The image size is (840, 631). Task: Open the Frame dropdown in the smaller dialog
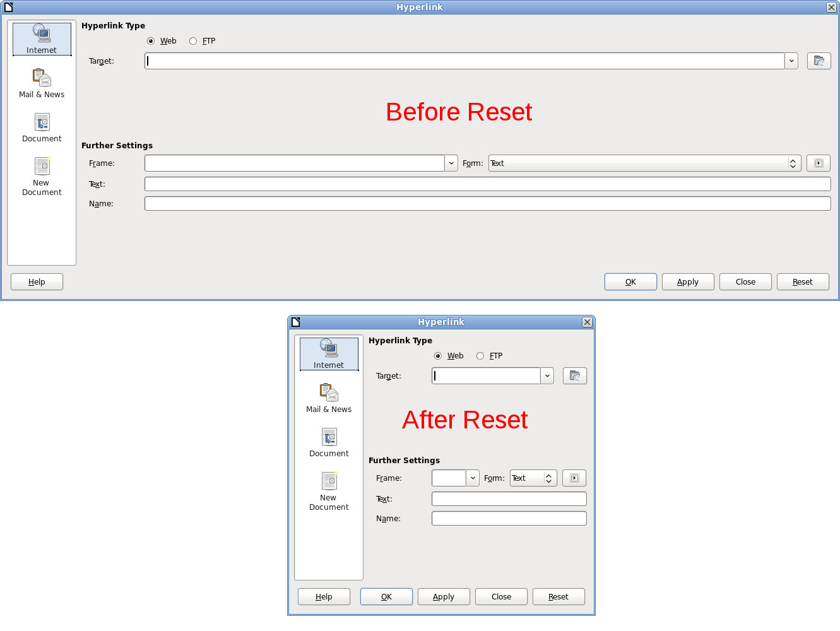(x=473, y=478)
